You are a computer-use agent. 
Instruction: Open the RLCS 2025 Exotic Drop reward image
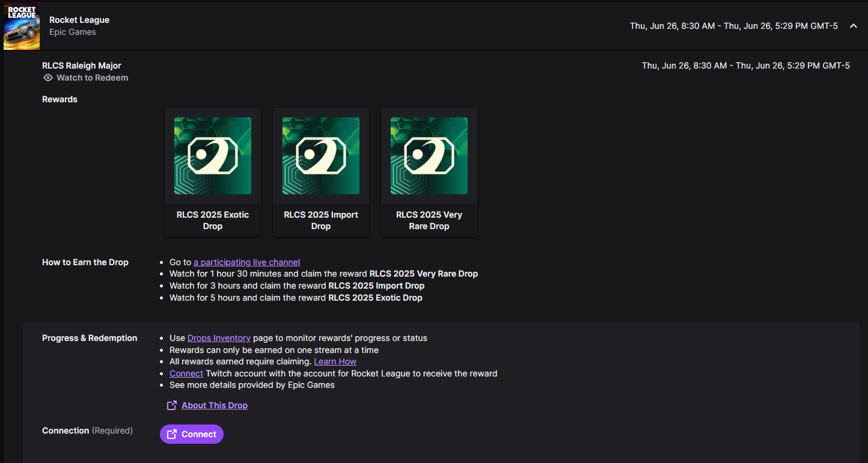pyautogui.click(x=213, y=156)
